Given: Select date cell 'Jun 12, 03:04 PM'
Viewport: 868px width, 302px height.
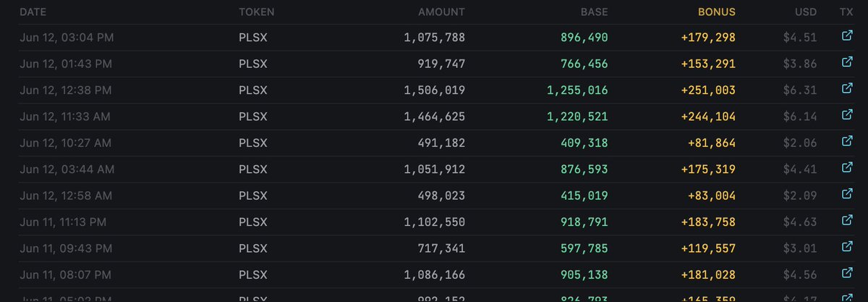Looking at the screenshot, I should click(x=66, y=38).
